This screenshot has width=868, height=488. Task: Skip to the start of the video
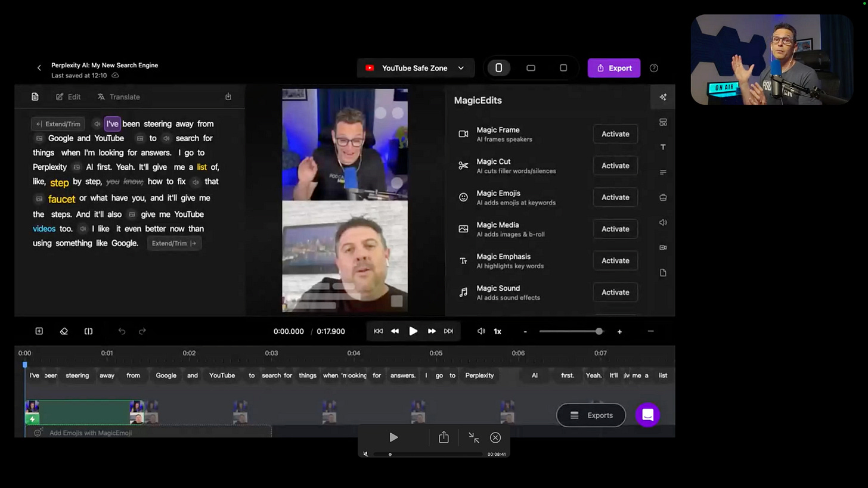378,331
